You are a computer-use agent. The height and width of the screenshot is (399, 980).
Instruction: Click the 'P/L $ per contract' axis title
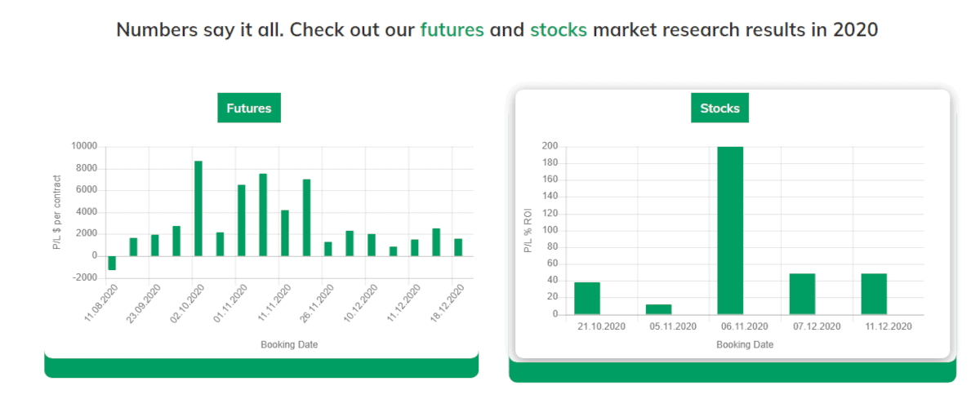[57, 212]
